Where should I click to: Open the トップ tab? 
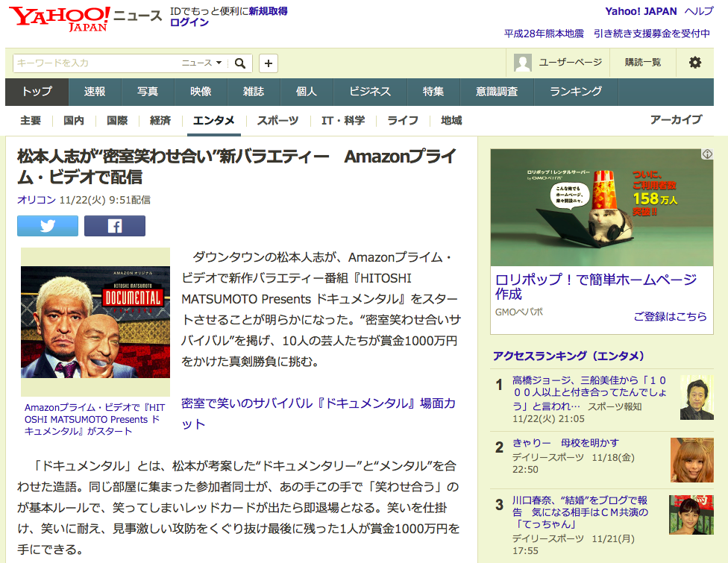coord(37,92)
